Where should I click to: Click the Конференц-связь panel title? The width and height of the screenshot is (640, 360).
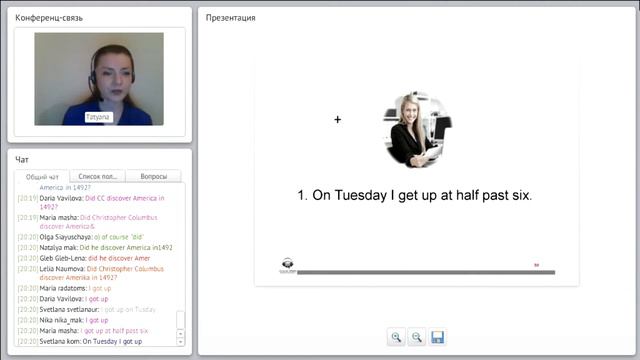(x=49, y=18)
